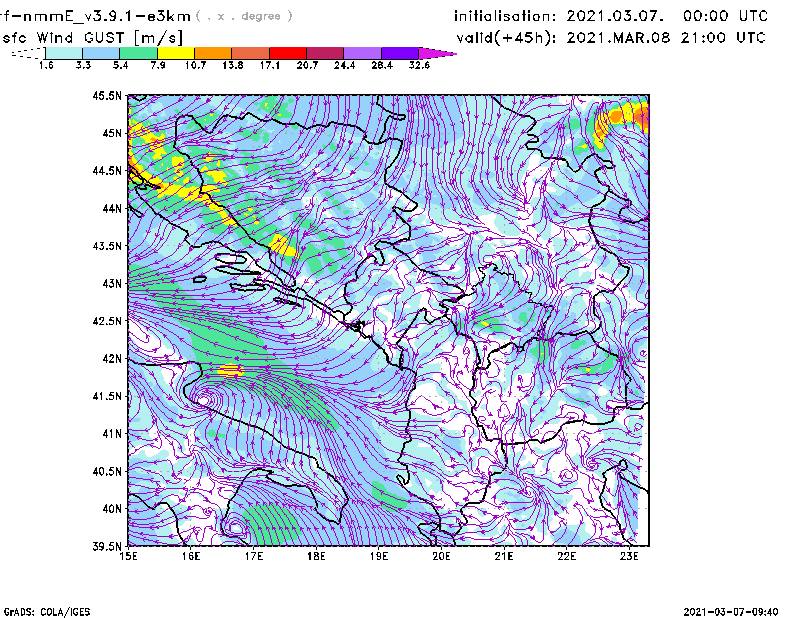Click the 00:00 UTC initialisation time

click(x=725, y=16)
